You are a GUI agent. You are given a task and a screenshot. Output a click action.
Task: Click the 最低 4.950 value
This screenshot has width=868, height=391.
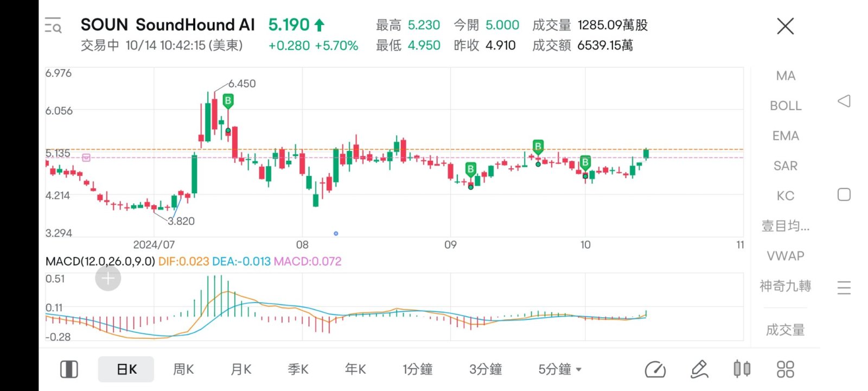408,45
